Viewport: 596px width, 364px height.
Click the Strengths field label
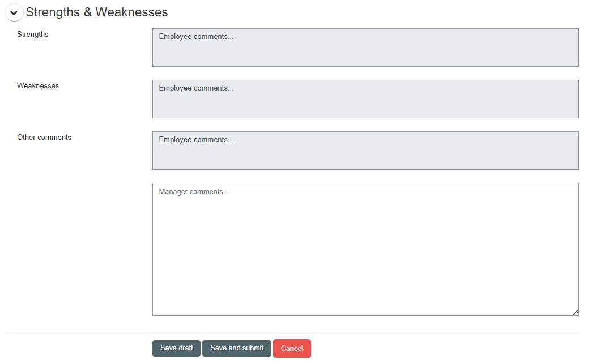point(33,35)
